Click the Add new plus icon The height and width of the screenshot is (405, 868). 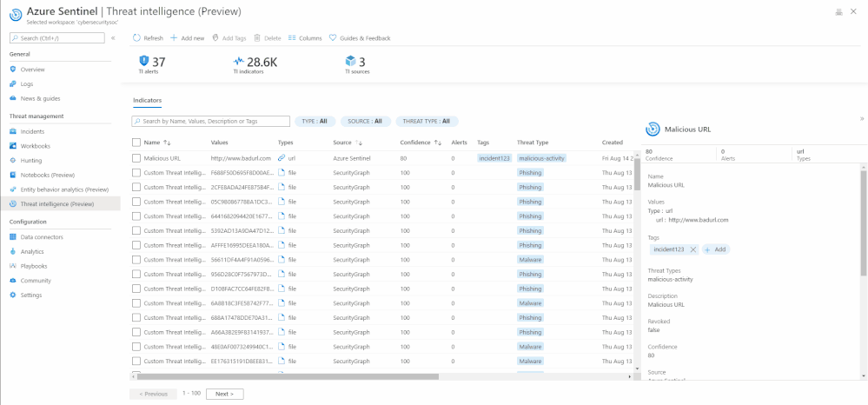[x=174, y=38]
